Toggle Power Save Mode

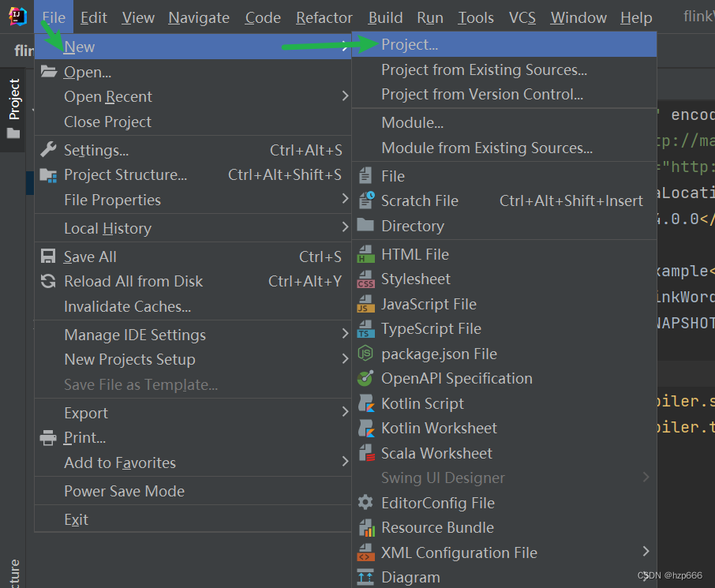pos(124,491)
